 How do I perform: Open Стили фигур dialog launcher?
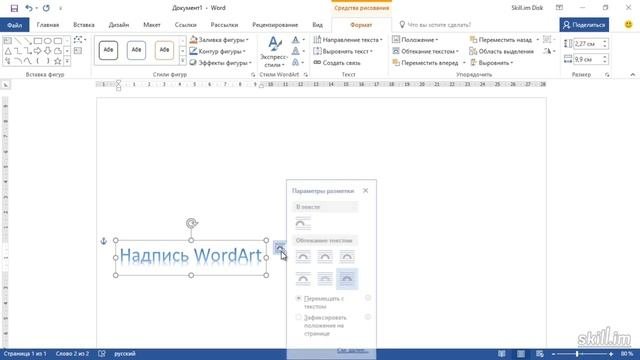(253, 75)
